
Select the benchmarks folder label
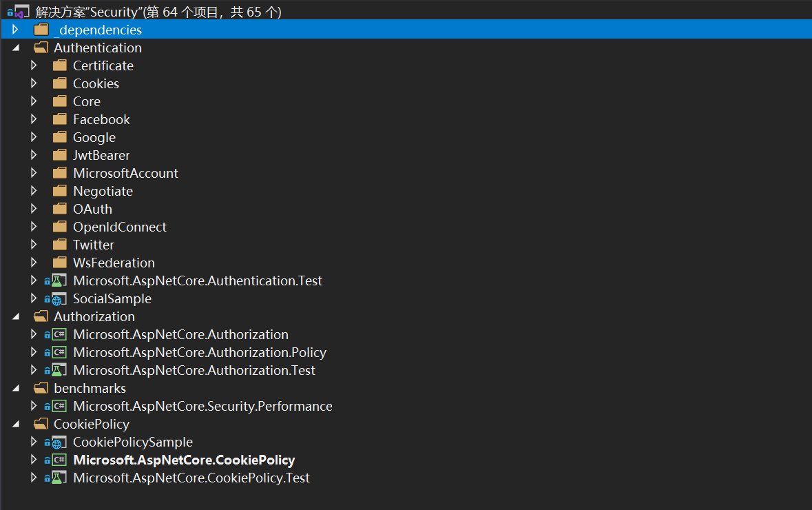[90, 388]
